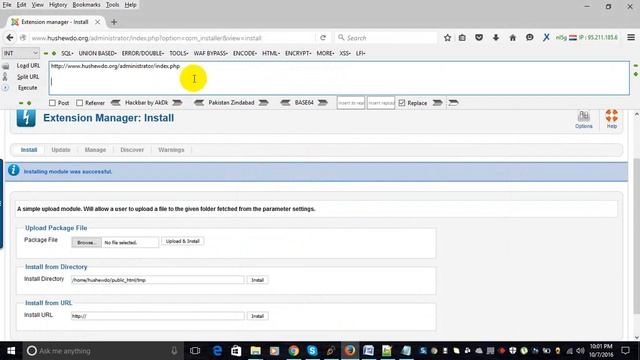Viewport: 640px width, 360px height.
Task: Bookmark this page with the star icon
Action: click(447, 38)
